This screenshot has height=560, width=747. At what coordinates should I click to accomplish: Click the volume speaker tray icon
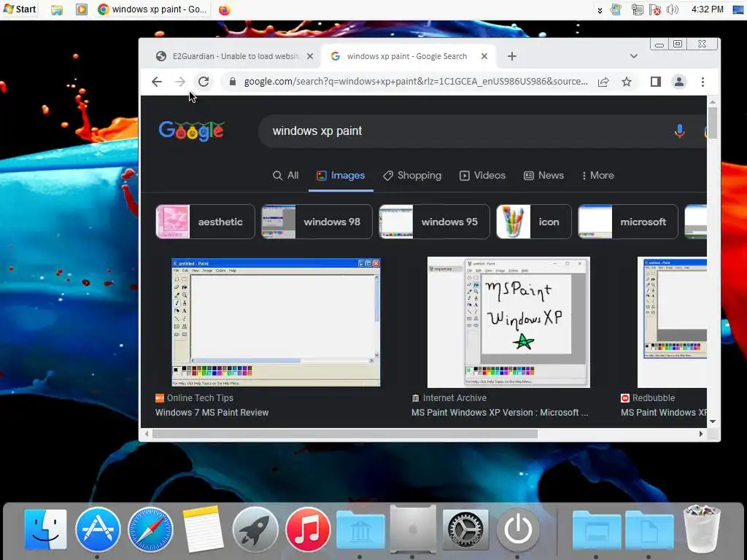coord(672,9)
